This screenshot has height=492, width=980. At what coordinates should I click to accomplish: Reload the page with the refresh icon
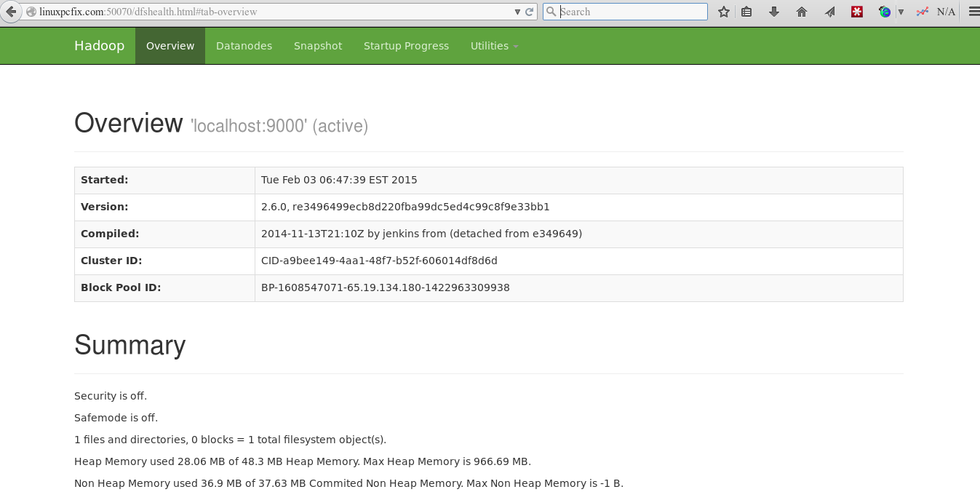coord(530,12)
